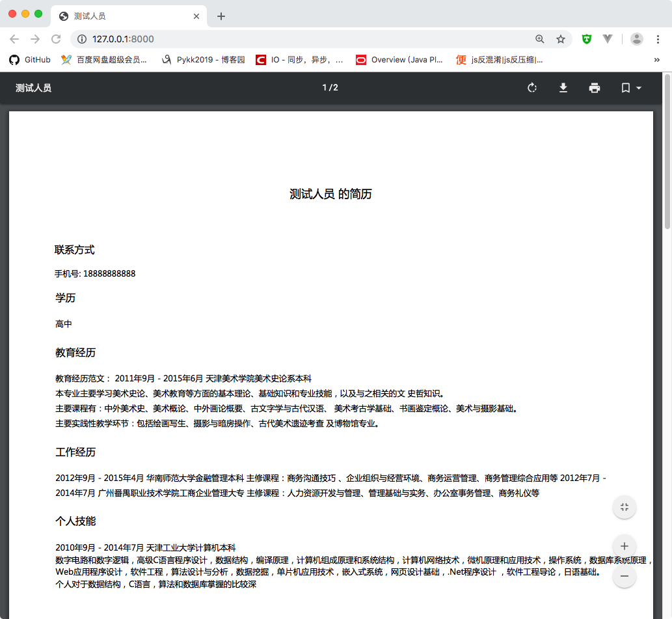This screenshot has height=619, width=672.
Task: Click the 工作经历 section heading
Action: [75, 452]
